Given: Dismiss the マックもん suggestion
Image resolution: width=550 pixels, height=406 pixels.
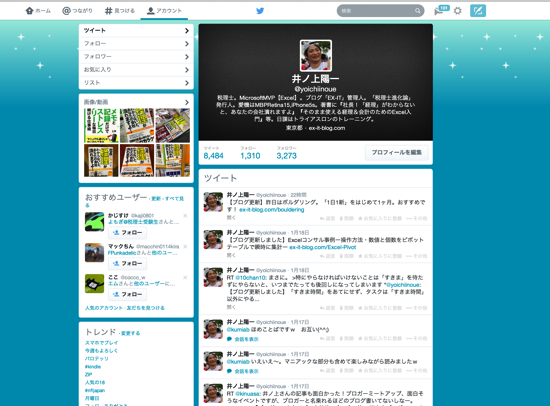Looking at the screenshot, I should point(185,246).
